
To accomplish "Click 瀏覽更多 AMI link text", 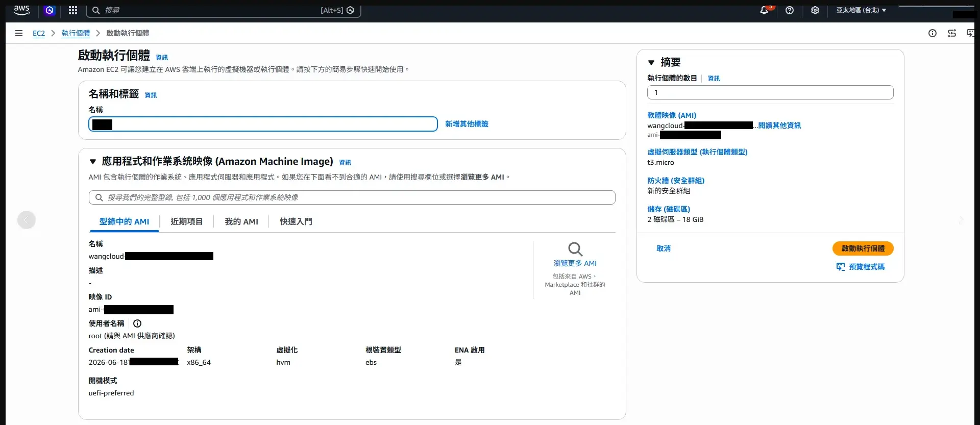I will tap(575, 263).
